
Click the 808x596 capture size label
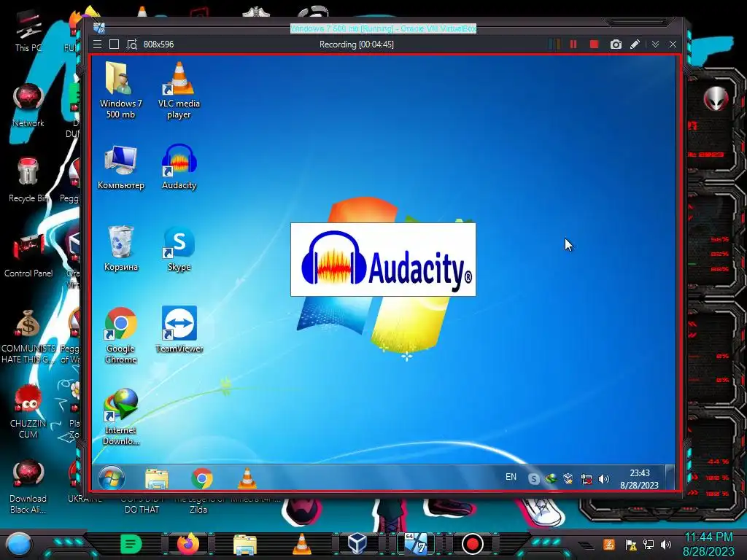tap(158, 44)
